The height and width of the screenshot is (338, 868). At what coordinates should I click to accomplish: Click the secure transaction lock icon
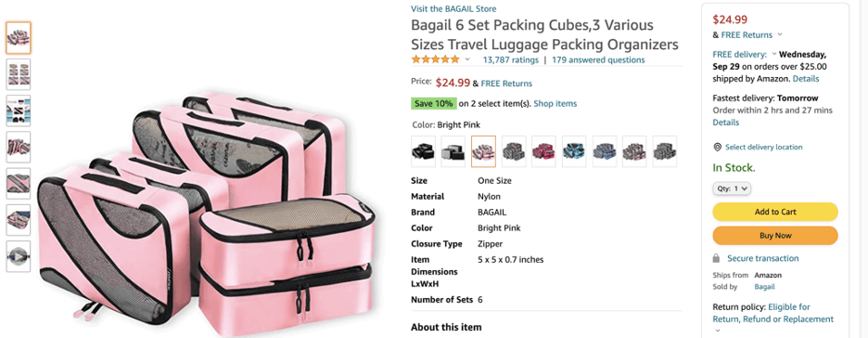point(716,258)
